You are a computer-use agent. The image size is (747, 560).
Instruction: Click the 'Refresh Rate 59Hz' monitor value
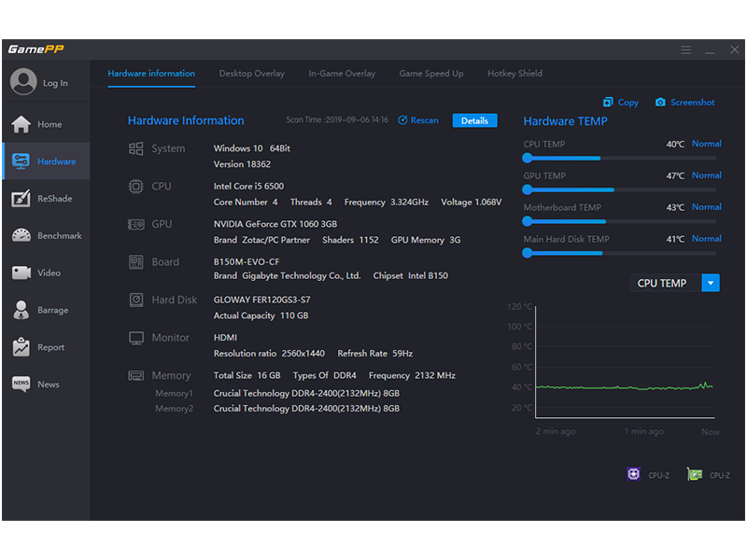coord(375,354)
